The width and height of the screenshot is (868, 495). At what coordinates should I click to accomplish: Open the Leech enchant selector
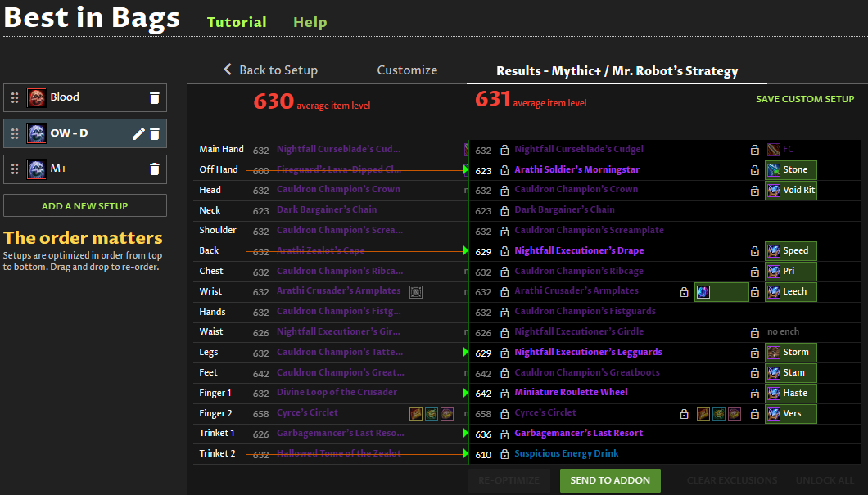click(x=790, y=291)
